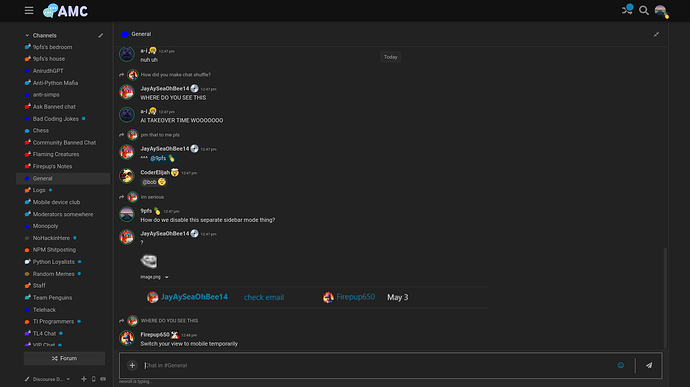
Task: Open the Telehack channel
Action: pos(63,310)
